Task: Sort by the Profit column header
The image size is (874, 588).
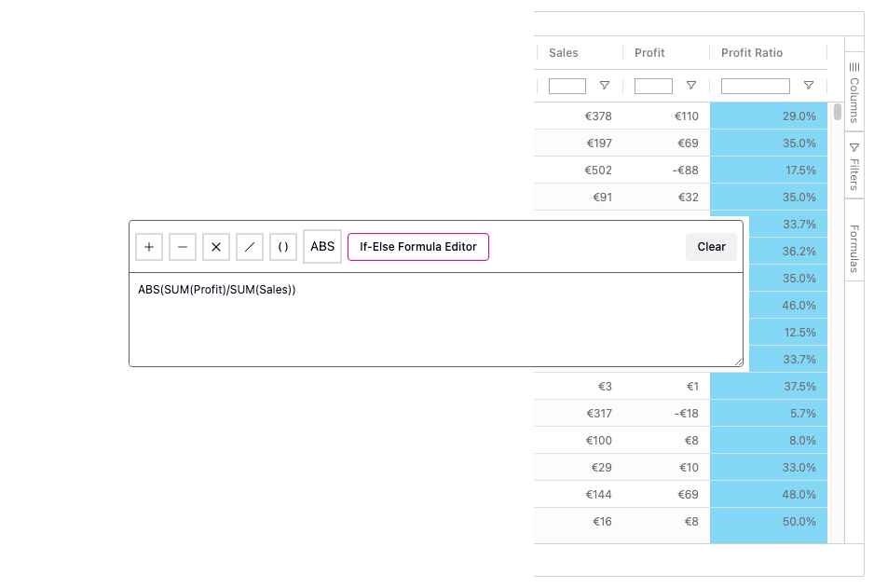Action: click(x=649, y=53)
